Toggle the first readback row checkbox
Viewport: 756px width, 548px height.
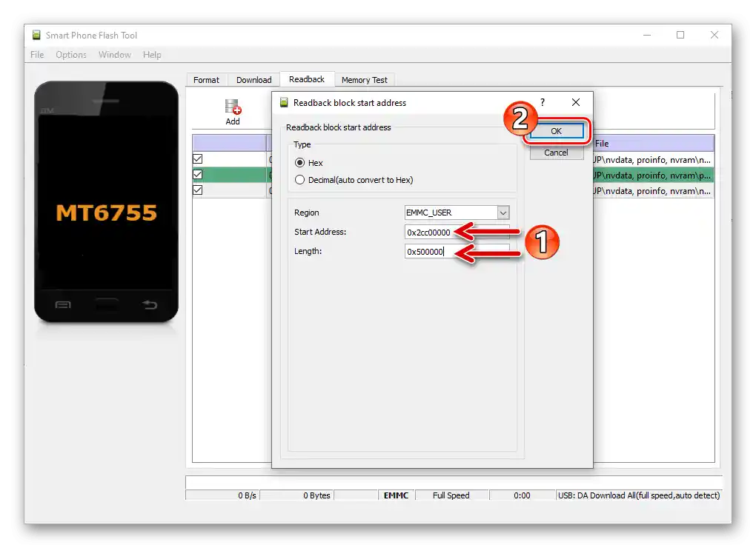click(198, 159)
